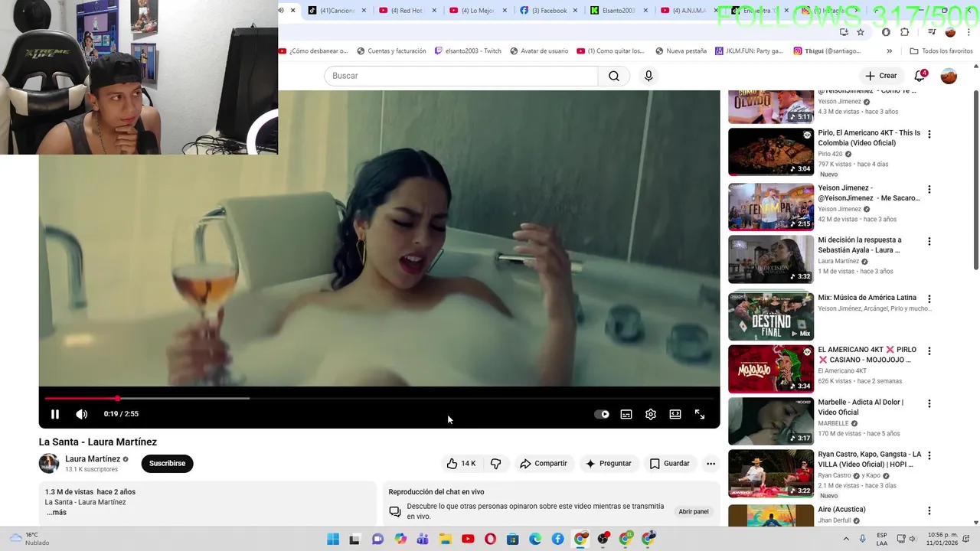The width and height of the screenshot is (980, 551).
Task: Click the system tray microphone icon
Action: coord(863,539)
